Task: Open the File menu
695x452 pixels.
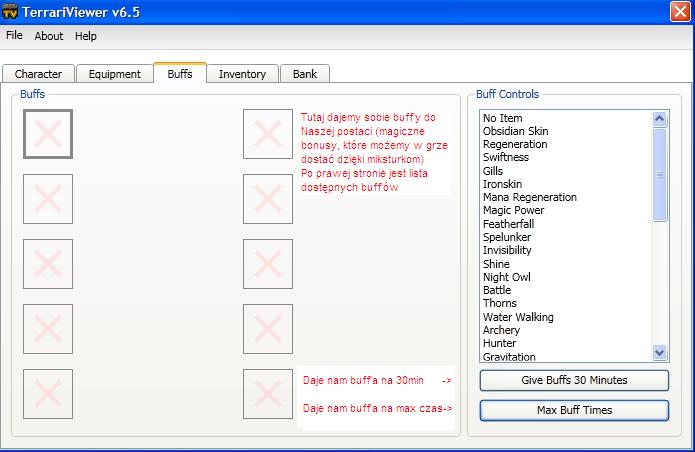Action: point(14,35)
